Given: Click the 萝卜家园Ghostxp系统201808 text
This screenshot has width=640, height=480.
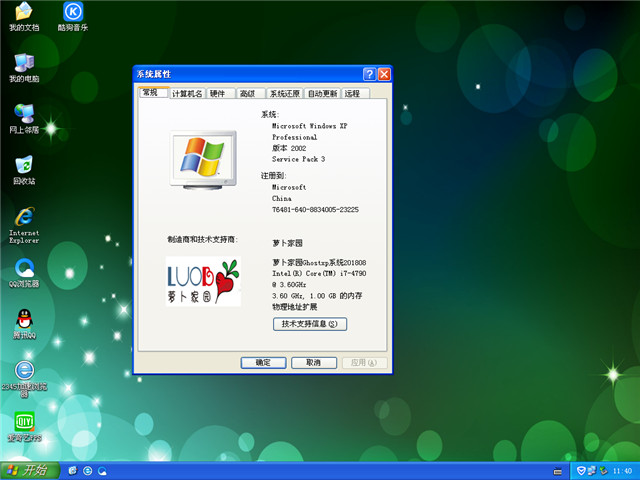Looking at the screenshot, I should (319, 262).
